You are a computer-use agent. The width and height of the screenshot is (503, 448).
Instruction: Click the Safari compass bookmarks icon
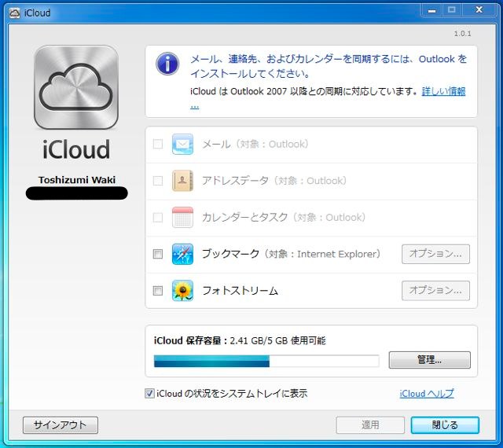coord(182,254)
